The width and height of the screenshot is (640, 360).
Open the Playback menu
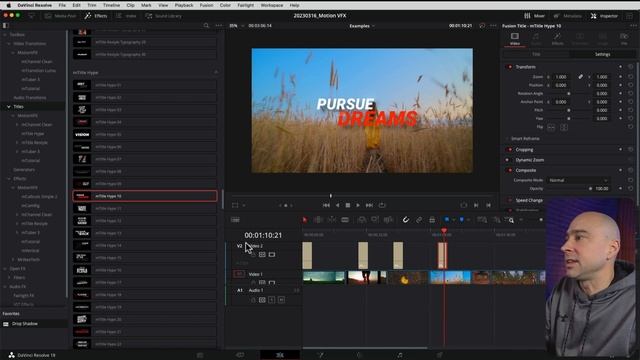tap(184, 5)
